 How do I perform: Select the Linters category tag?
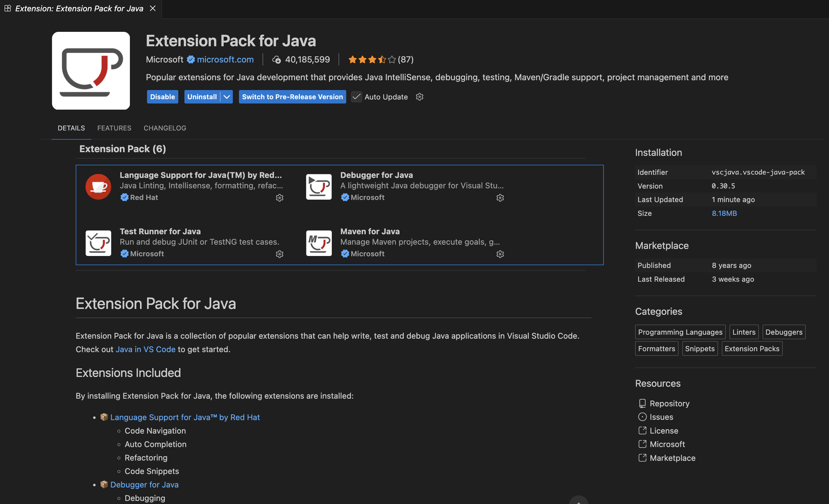click(x=744, y=332)
